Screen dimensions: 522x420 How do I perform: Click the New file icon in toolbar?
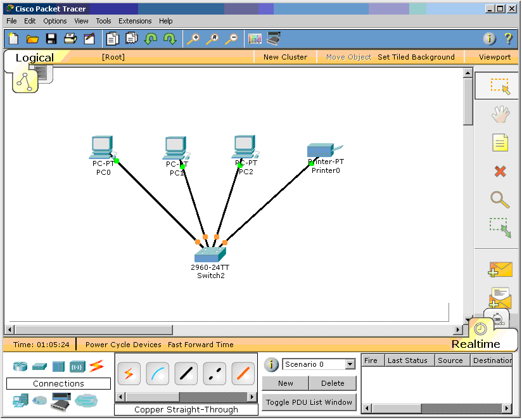click(x=13, y=39)
